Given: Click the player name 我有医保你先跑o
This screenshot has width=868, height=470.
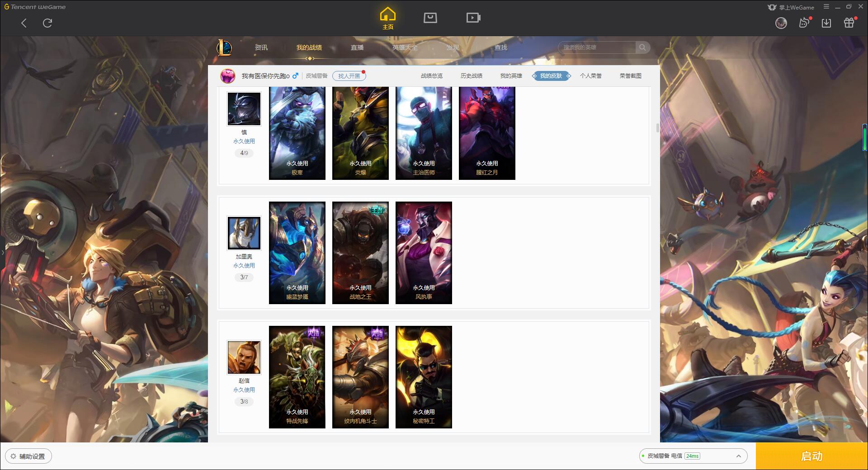Looking at the screenshot, I should [x=265, y=76].
